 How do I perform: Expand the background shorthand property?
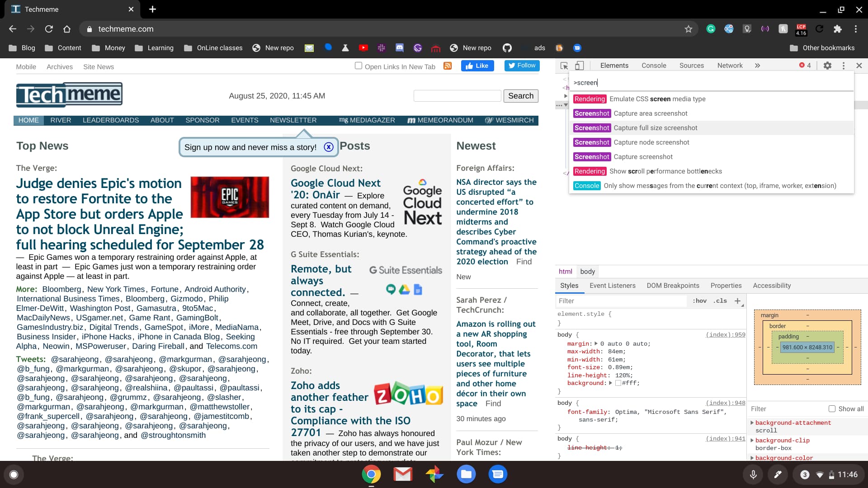tap(610, 383)
